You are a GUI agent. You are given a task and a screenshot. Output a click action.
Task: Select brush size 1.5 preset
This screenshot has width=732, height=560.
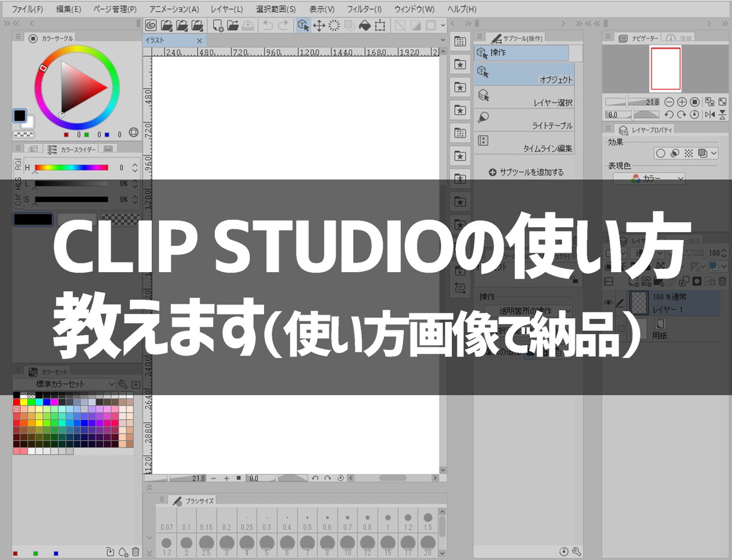tap(428, 520)
